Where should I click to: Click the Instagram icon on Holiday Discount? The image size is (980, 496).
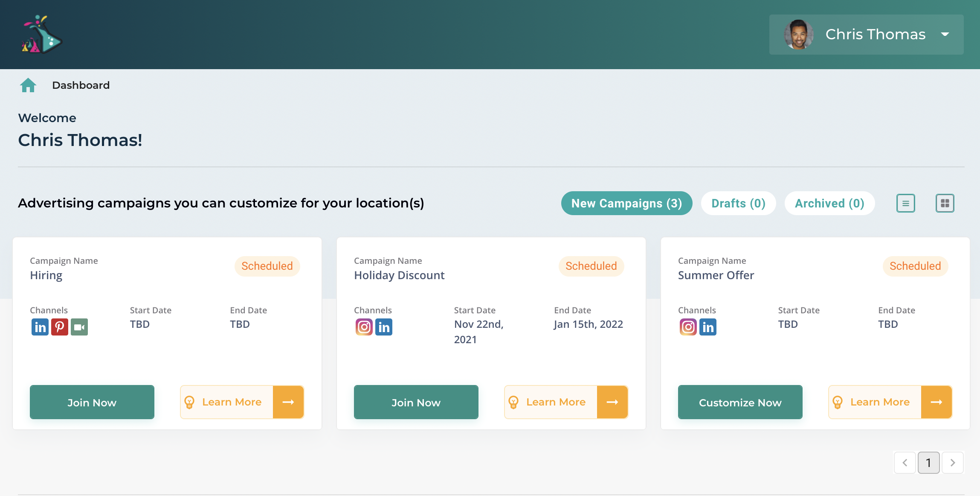[x=364, y=327]
